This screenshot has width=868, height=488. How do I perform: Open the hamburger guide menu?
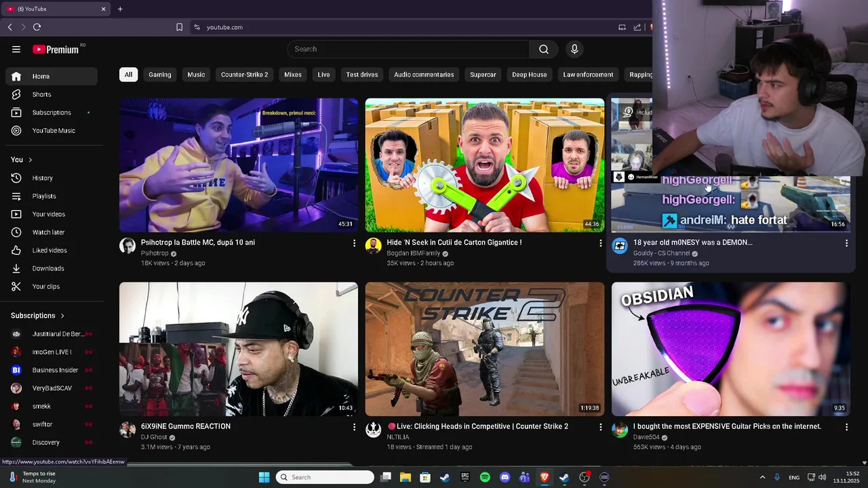[x=16, y=49]
